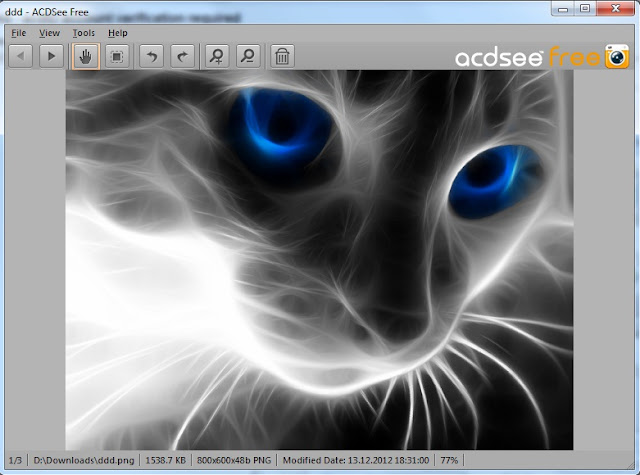The image size is (640, 475).
Task: Rotate image clockwise
Action: coord(182,56)
